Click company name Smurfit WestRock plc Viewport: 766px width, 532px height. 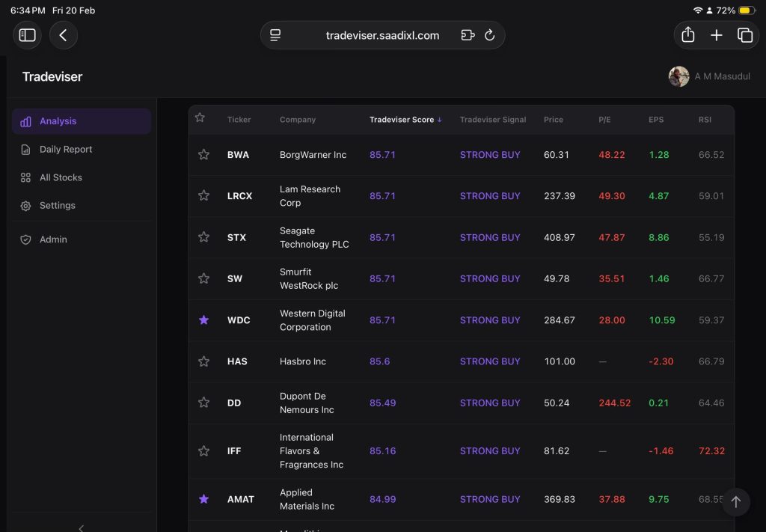[x=309, y=278]
